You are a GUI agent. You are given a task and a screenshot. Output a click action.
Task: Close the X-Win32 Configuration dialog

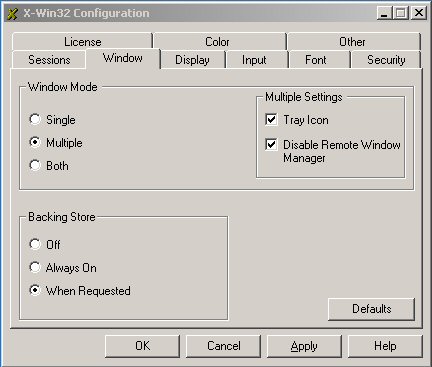419,13
